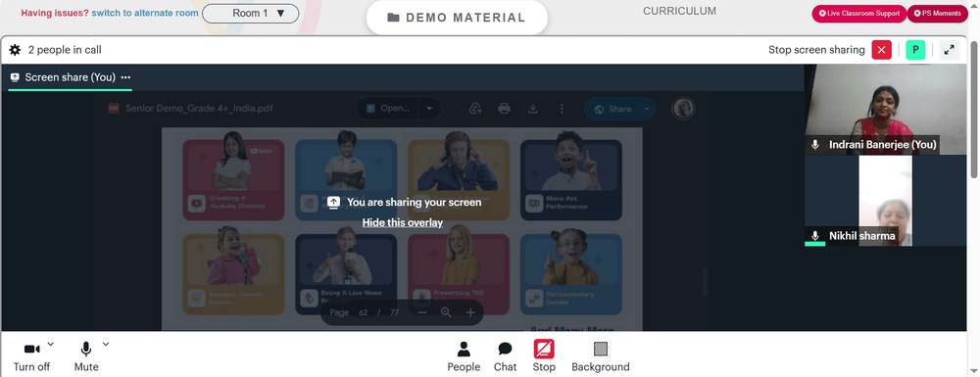Zoom out the PDF page
This screenshot has height=377, width=980.
click(x=422, y=312)
